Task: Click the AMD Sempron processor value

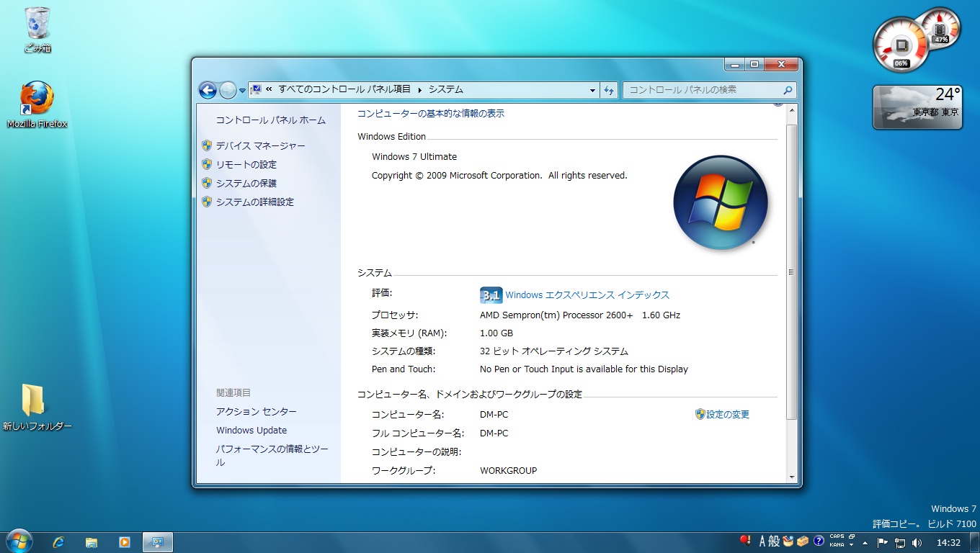Action: point(580,315)
